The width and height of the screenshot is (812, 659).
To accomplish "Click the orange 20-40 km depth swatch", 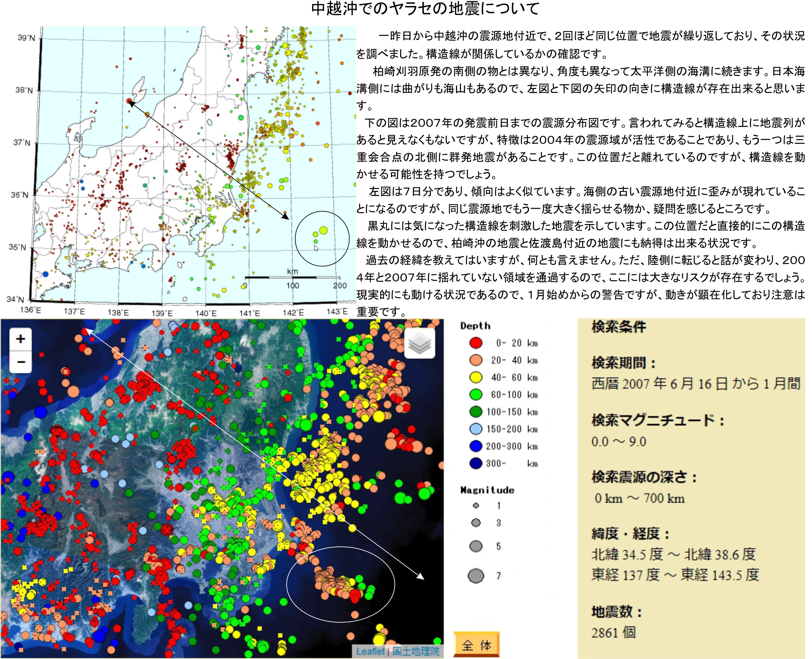I will 475,360.
